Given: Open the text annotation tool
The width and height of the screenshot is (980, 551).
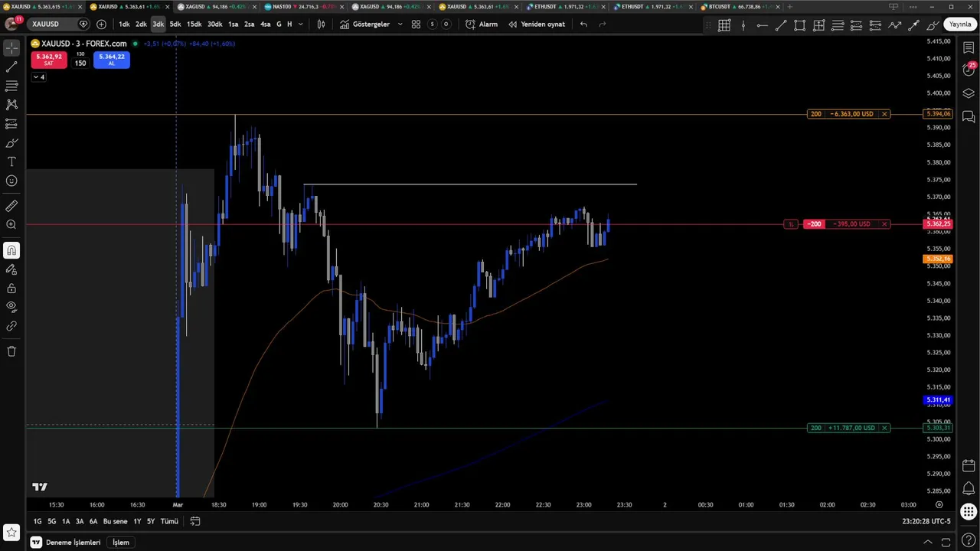Looking at the screenshot, I should tap(11, 162).
